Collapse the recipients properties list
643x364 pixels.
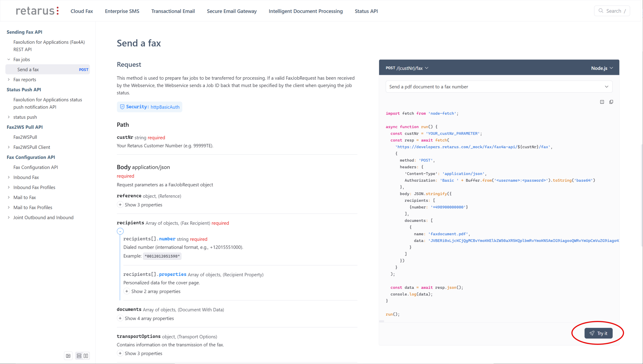click(x=120, y=231)
